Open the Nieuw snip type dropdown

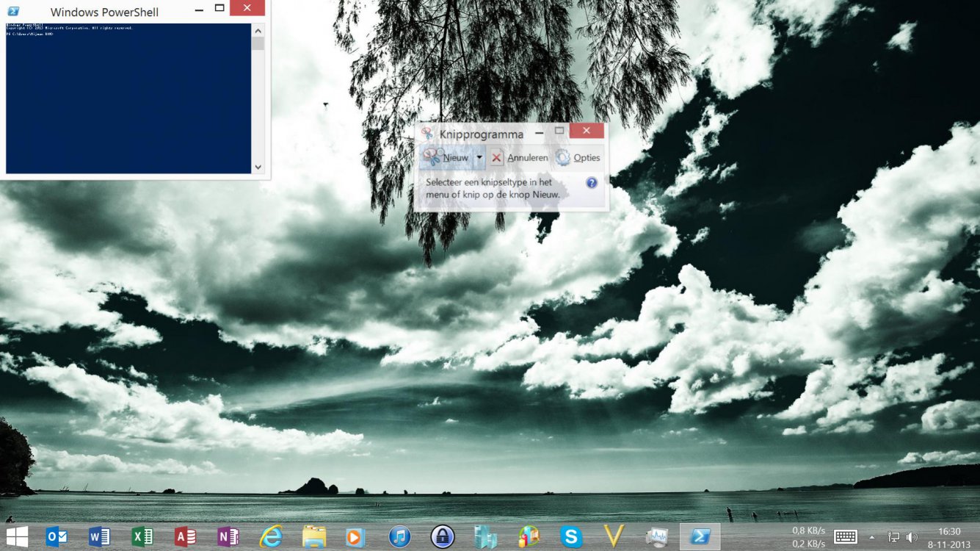[x=480, y=157]
